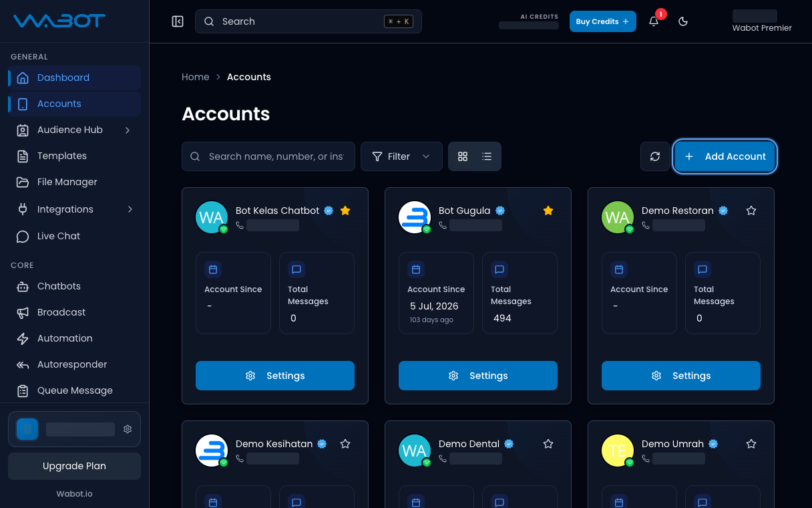This screenshot has height=508, width=812.
Task: Toggle favorite star on Bot Gugula
Action: click(548, 211)
